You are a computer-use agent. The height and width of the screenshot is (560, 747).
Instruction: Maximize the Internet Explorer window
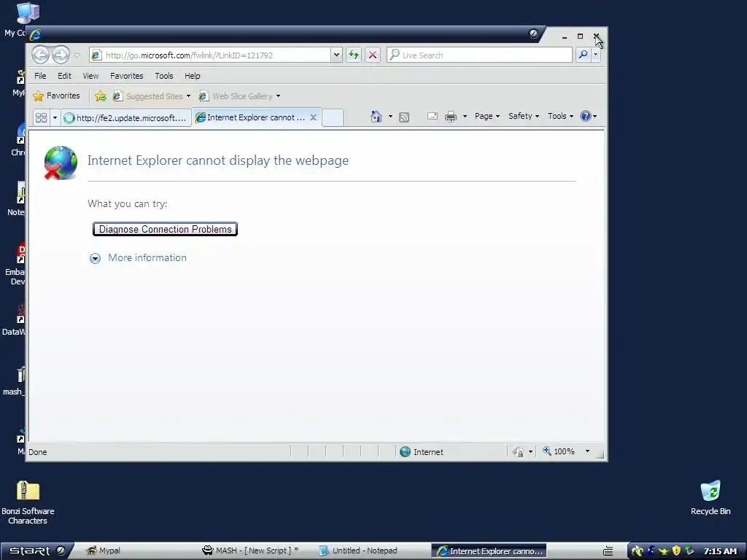[580, 36]
